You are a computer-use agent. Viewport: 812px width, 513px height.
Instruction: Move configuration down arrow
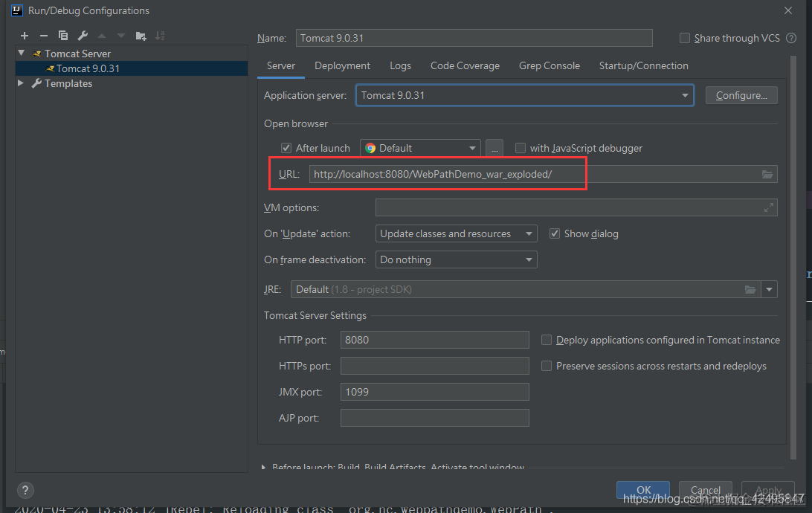[x=120, y=36]
